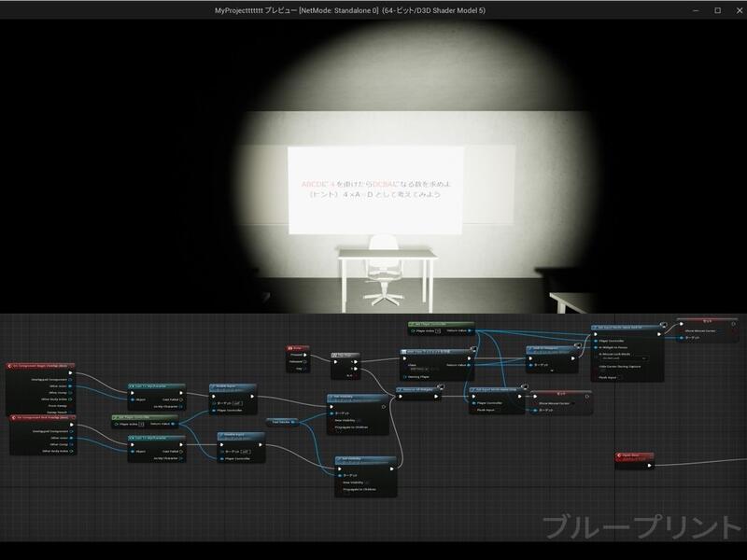Image resolution: width=747 pixels, height=560 pixels.
Task: Maximize the preview window
Action: click(717, 10)
